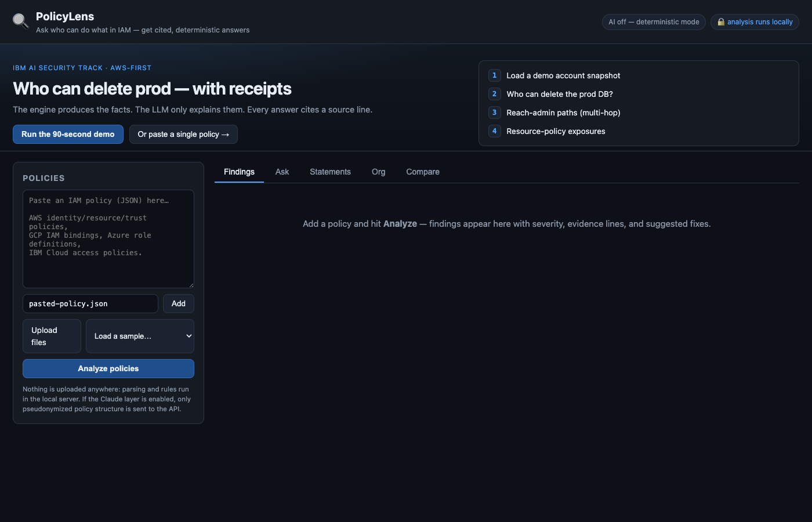Select step 2 number badge

click(x=494, y=94)
